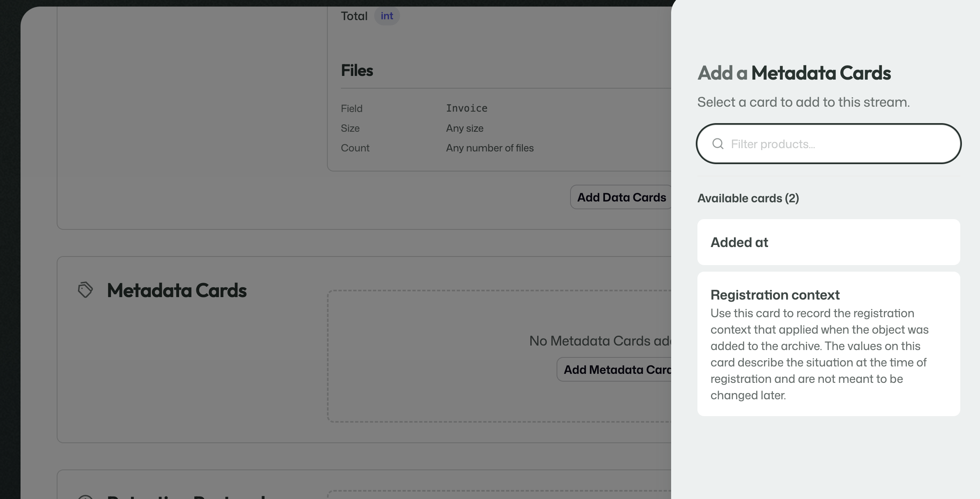Click the Any size value
Viewport: 980px width, 499px height.
(x=465, y=128)
